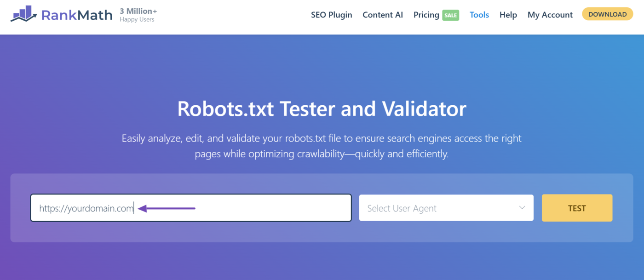
Task: Go to My Account
Action: pos(550,15)
